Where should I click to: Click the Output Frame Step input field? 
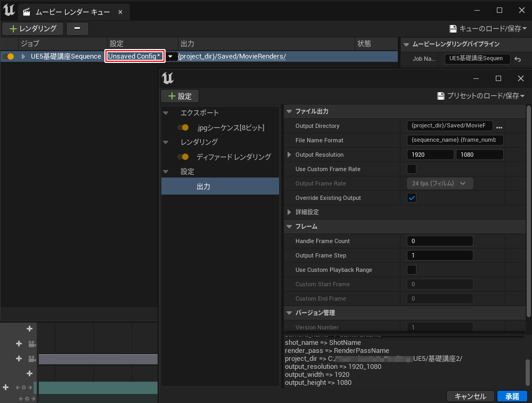coord(439,255)
